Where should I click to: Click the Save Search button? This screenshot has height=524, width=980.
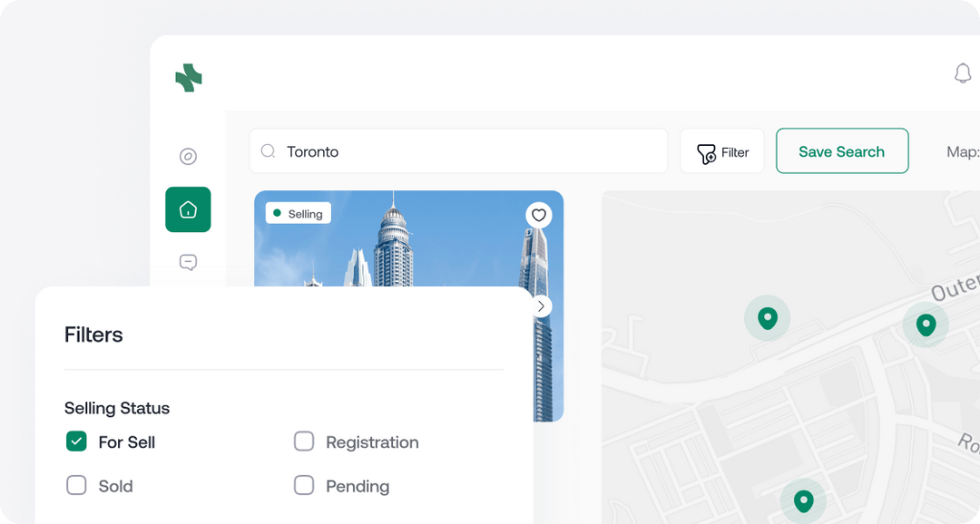pyautogui.click(x=842, y=151)
